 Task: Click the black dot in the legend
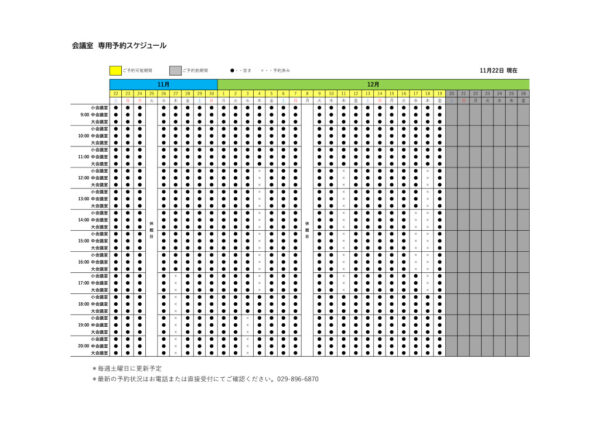232,70
